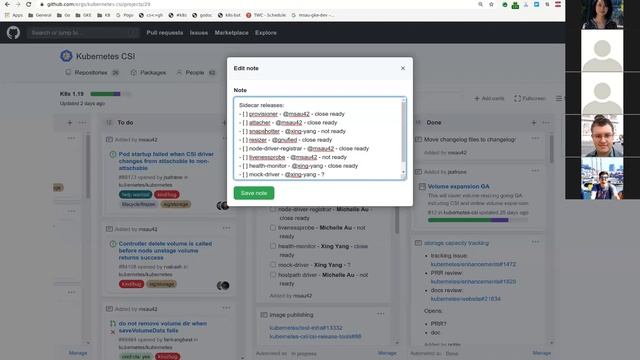Click the sig/storage label on Controller card
The width and height of the screenshot is (640, 360).
(162, 284)
